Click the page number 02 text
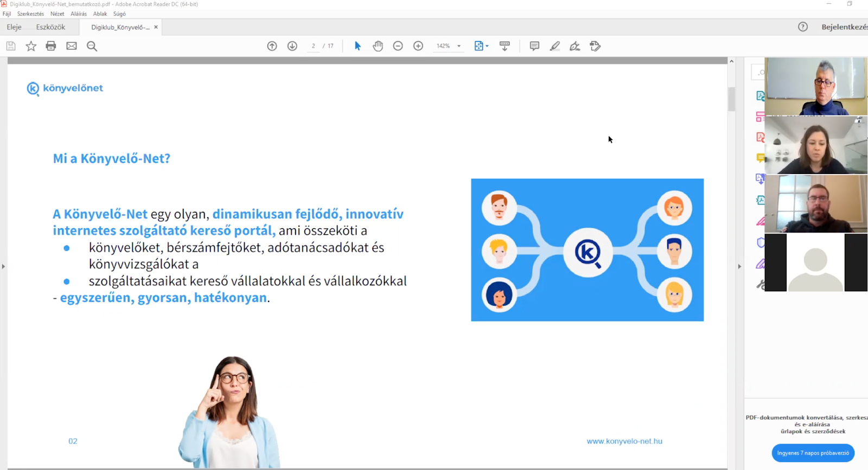This screenshot has width=868, height=470. tap(73, 441)
